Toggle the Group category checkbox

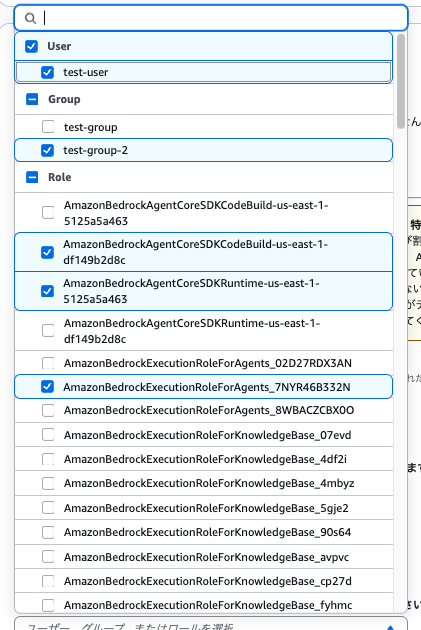[x=32, y=99]
